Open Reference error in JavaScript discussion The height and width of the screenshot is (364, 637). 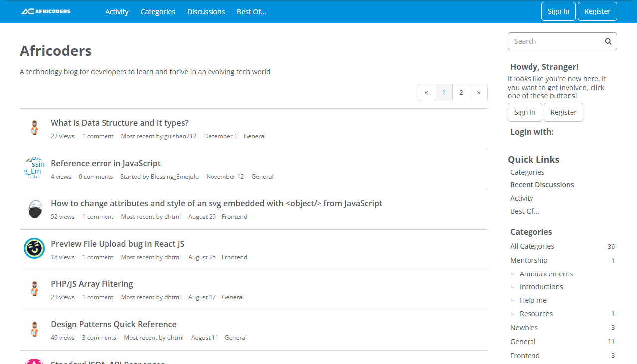point(106,163)
